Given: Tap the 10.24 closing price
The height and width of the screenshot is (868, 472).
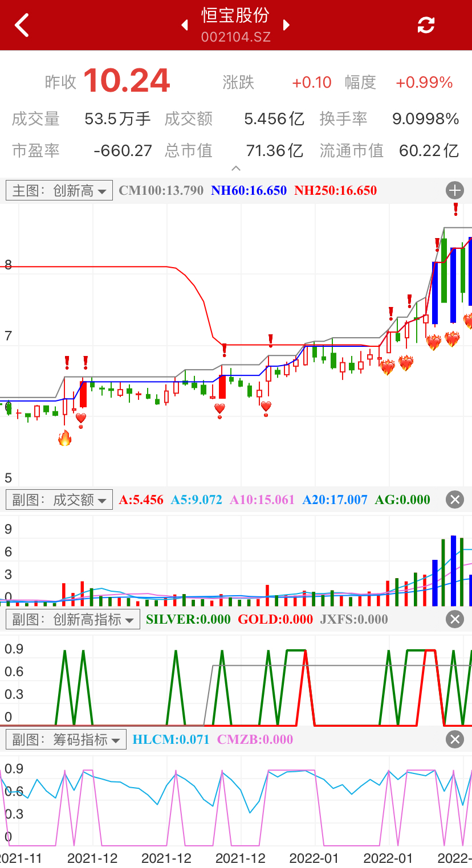Looking at the screenshot, I should [x=127, y=81].
